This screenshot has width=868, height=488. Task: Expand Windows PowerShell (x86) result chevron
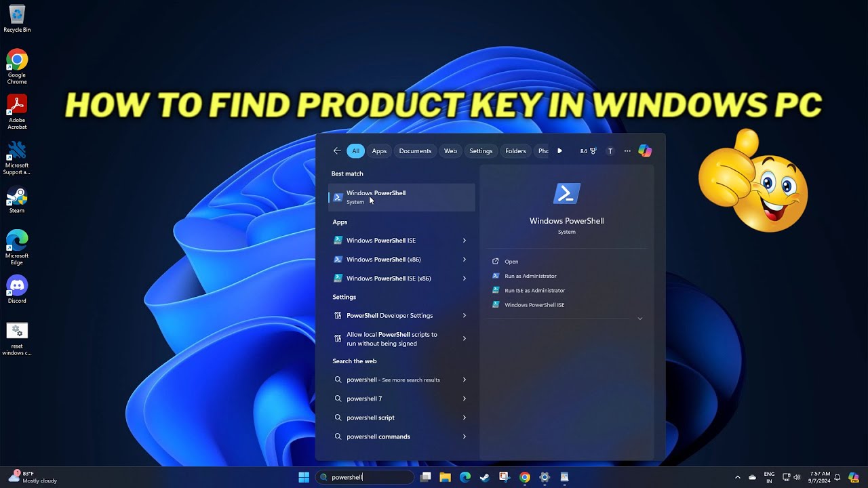465,260
